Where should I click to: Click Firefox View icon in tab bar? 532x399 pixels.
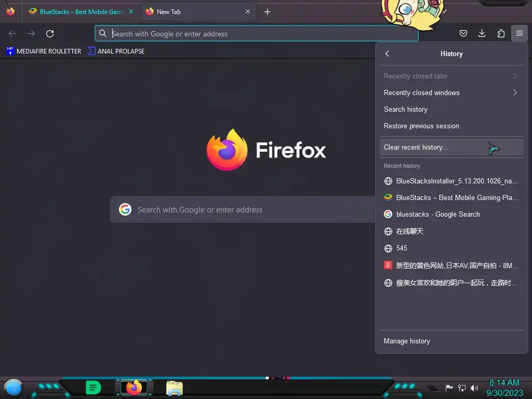point(10,11)
